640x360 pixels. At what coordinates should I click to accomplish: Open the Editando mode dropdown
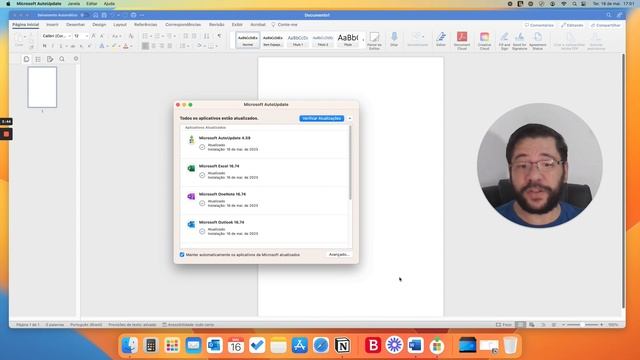point(572,25)
